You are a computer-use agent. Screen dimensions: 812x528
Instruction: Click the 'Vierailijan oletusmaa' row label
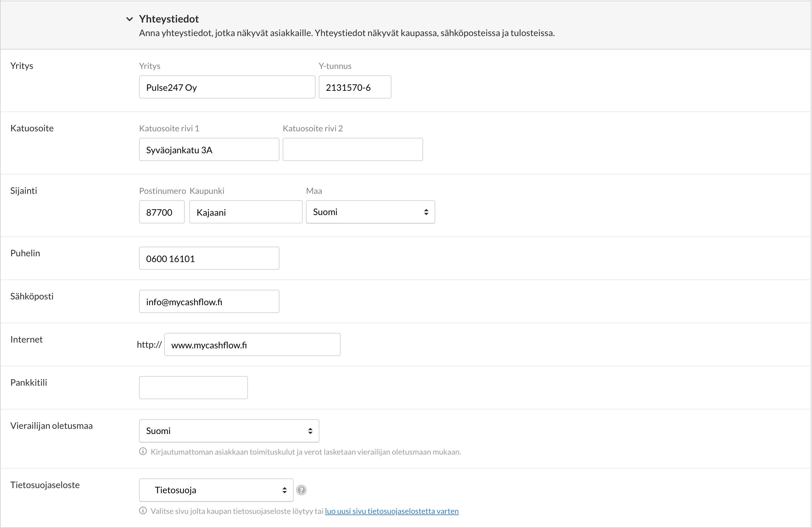[52, 426]
